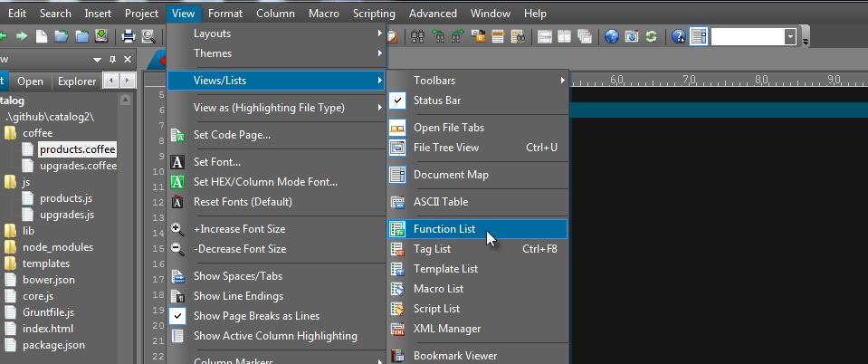This screenshot has width=868, height=364.
Task: Pin the file view panel
Action: point(113,60)
